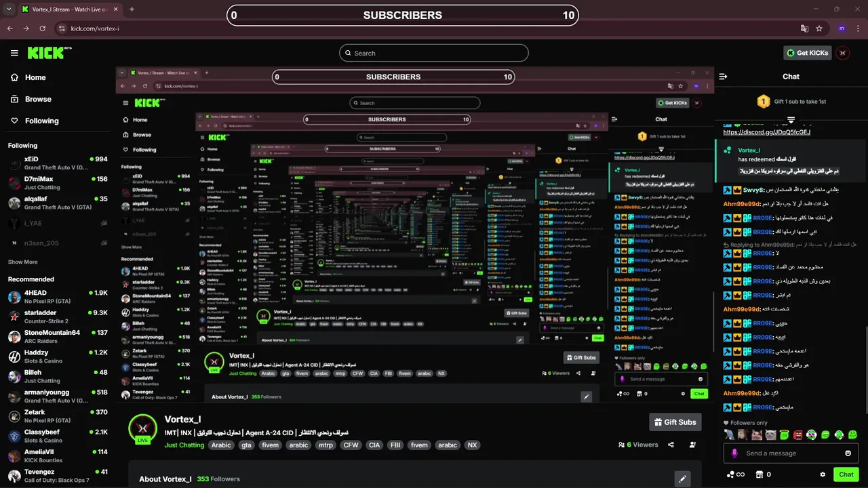
Task: Open recommended channel starladder
Action: (x=58, y=317)
